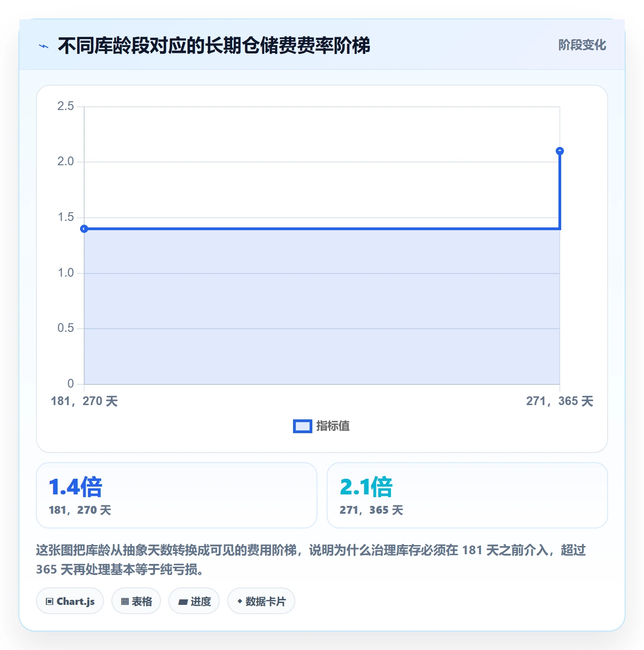Click the y-axis value 0.5
The width and height of the screenshot is (644, 650).
[65, 328]
